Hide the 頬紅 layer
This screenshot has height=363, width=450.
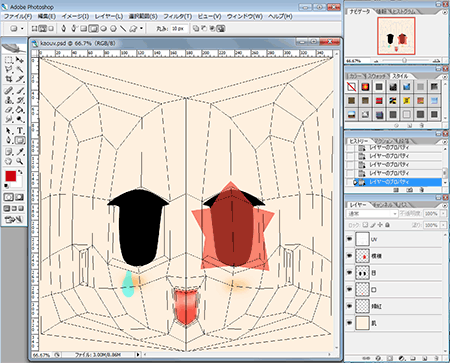click(349, 306)
